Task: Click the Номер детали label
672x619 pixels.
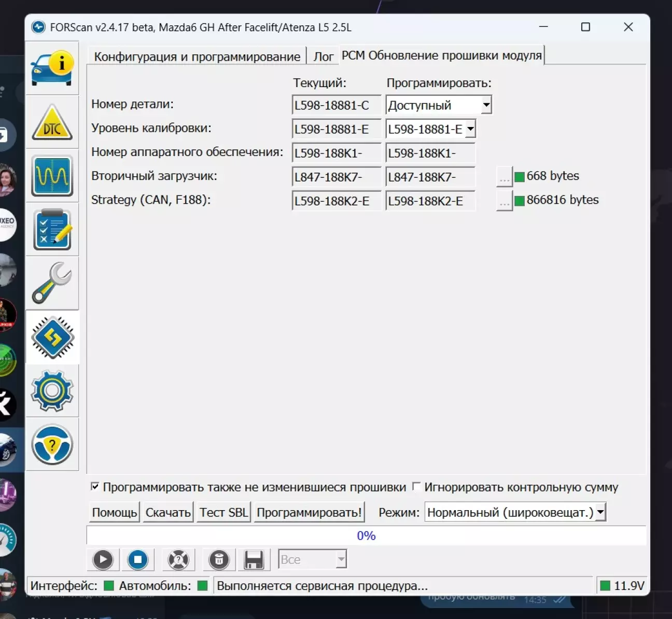Action: [132, 104]
